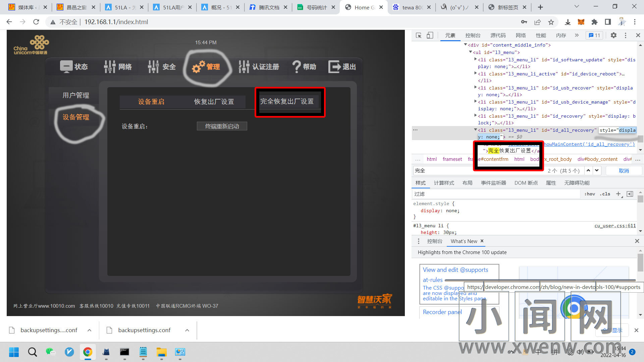Open the 完全恢复出厂设置 tab

(x=287, y=101)
